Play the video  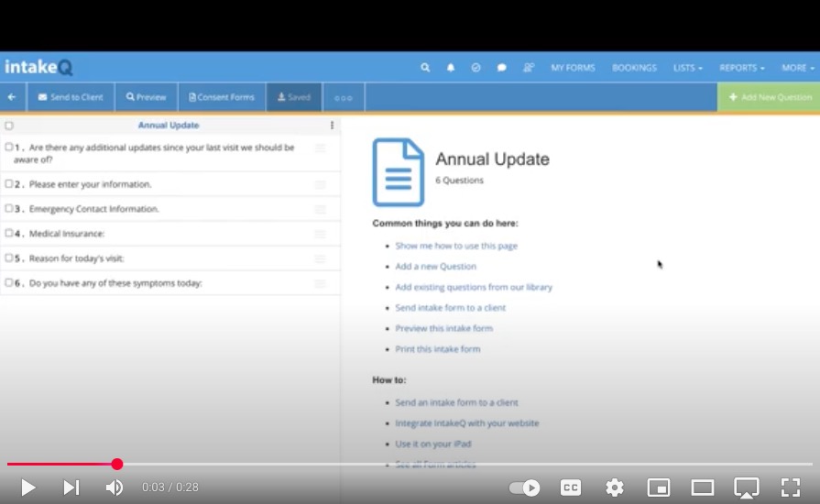[27, 488]
